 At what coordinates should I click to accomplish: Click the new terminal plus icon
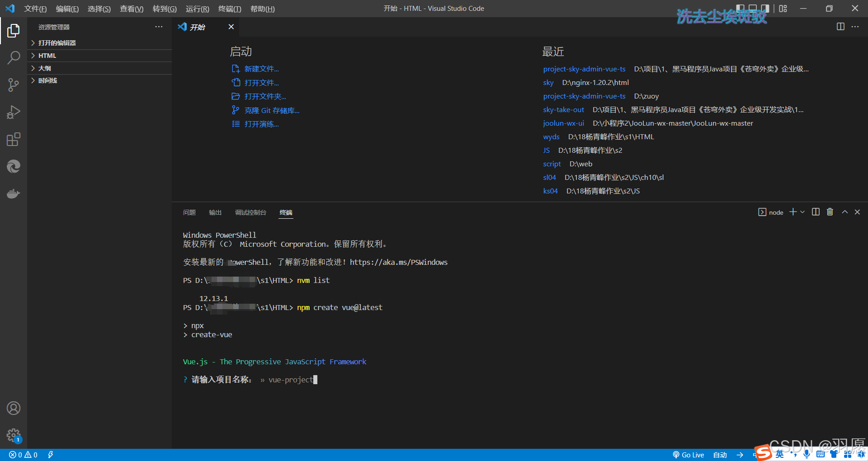[793, 212]
